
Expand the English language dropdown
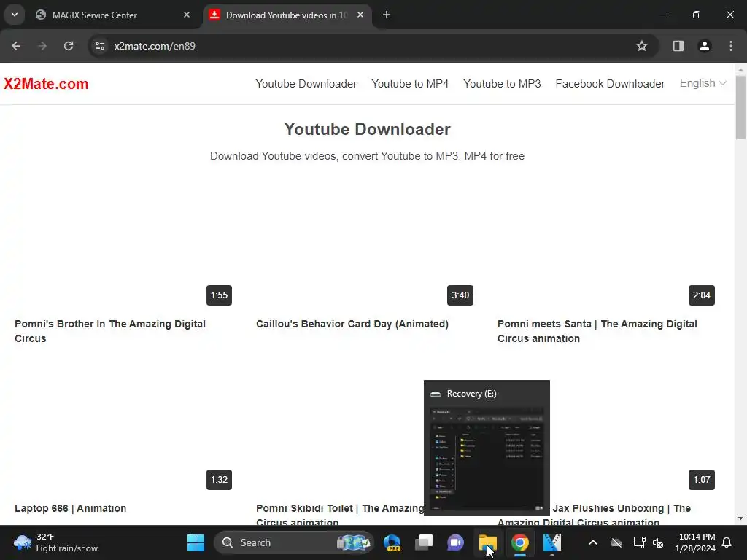tap(703, 83)
